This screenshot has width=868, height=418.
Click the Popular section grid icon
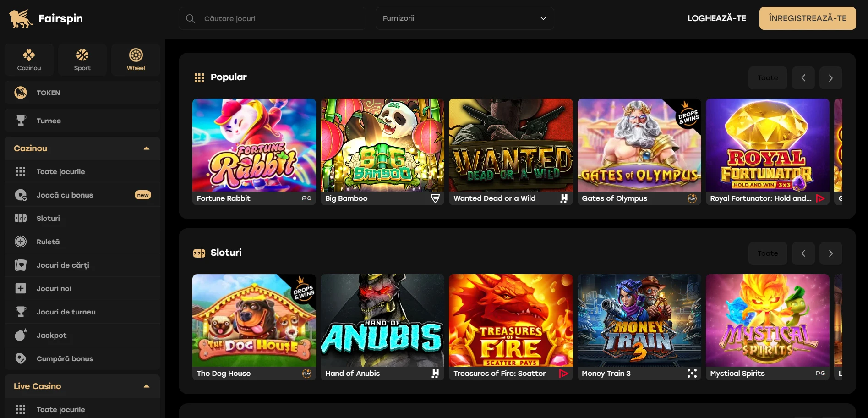point(199,78)
